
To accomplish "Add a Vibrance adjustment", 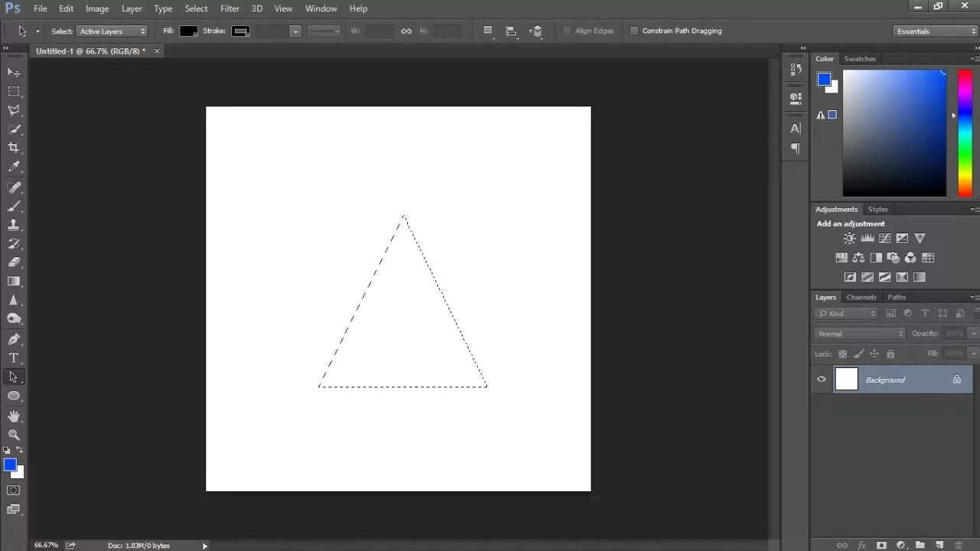I will [920, 239].
